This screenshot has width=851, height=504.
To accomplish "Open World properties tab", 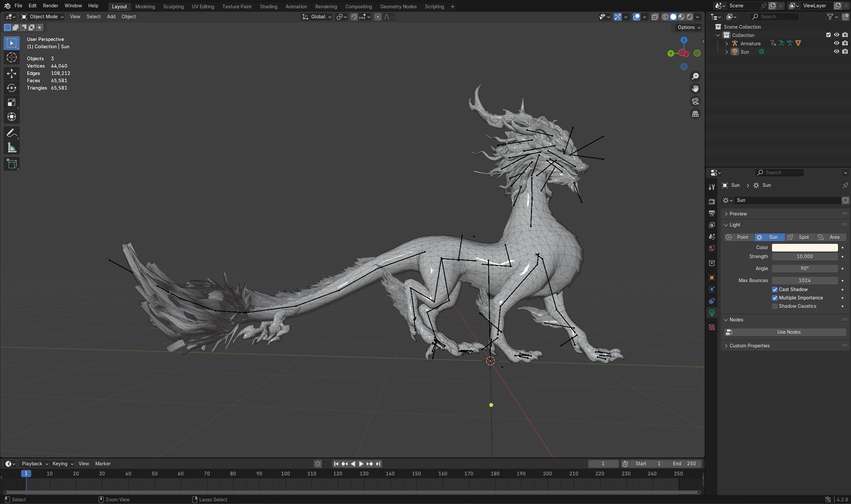I will pos(712,248).
